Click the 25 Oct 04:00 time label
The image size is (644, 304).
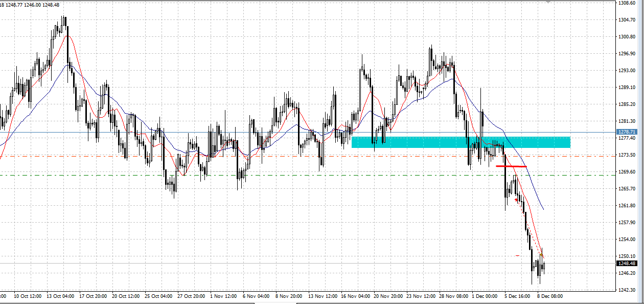(158, 296)
